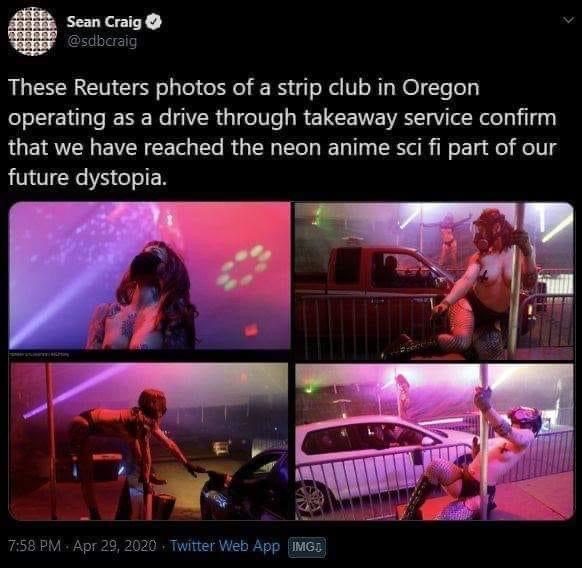
Task: Click the word Reuters in the tweet
Action: click(111, 87)
